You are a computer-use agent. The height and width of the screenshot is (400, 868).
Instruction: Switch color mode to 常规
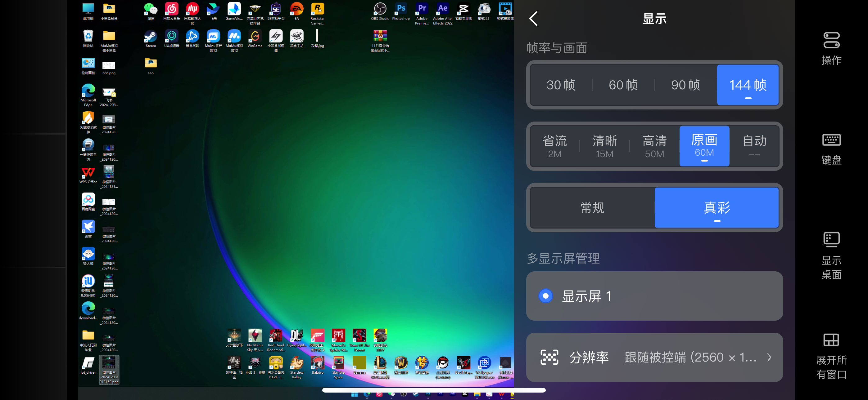(x=592, y=207)
